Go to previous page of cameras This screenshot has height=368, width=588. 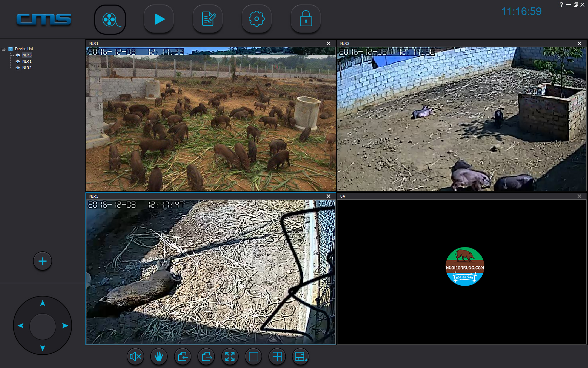coord(183,357)
